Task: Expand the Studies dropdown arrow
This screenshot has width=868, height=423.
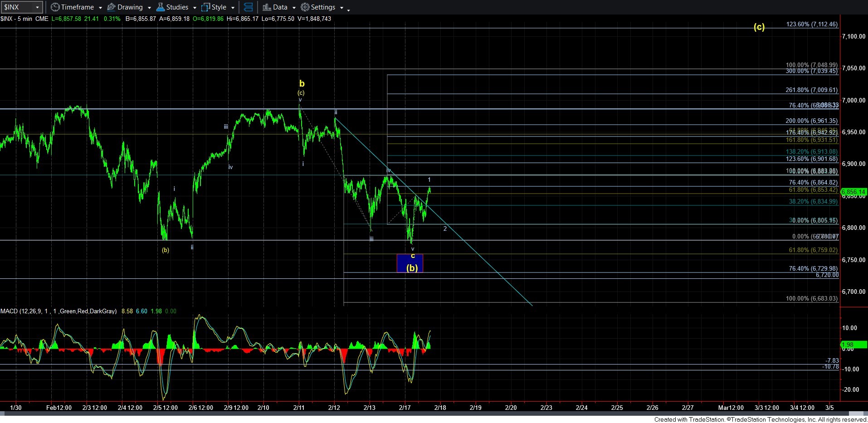Action: pos(195,8)
